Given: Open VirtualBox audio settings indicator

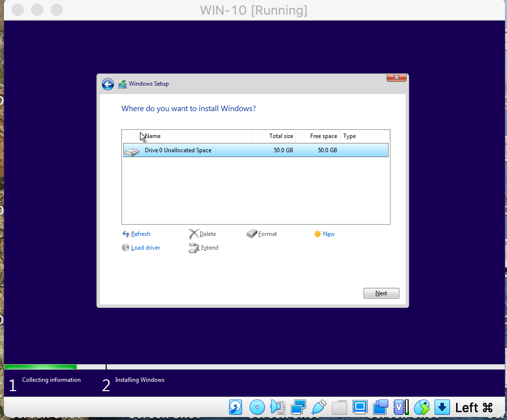Looking at the screenshot, I should [x=278, y=407].
